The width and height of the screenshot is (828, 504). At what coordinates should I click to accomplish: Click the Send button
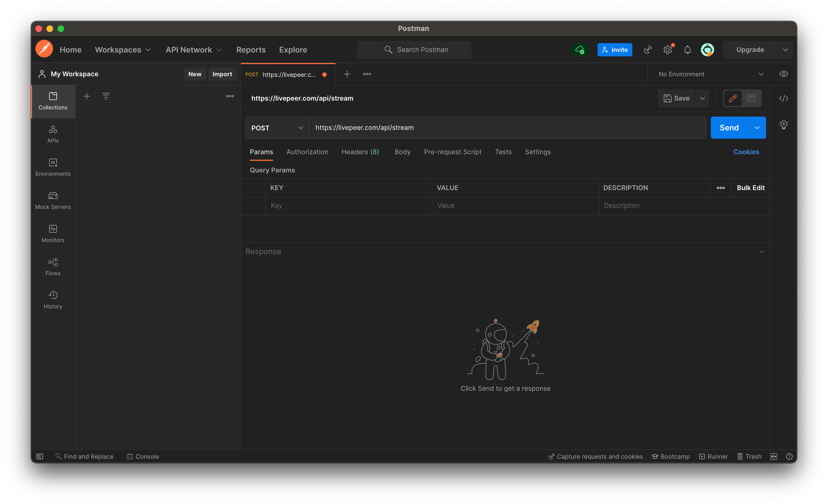729,128
